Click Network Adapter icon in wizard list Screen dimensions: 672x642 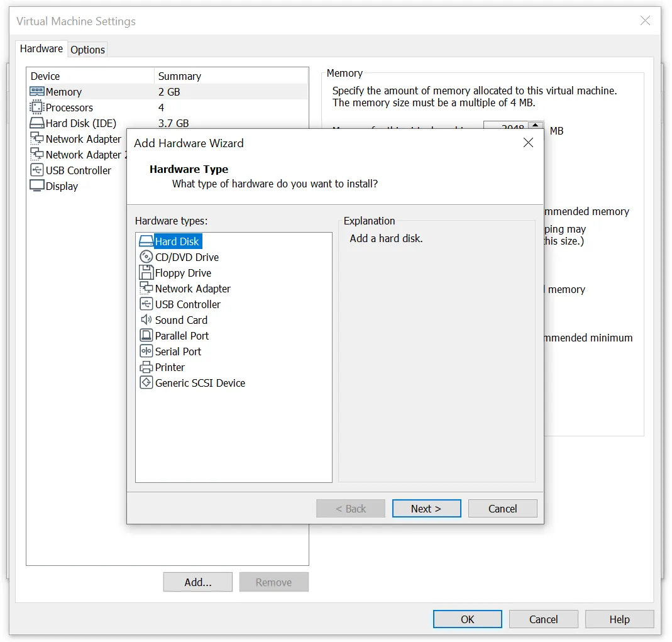coord(146,289)
